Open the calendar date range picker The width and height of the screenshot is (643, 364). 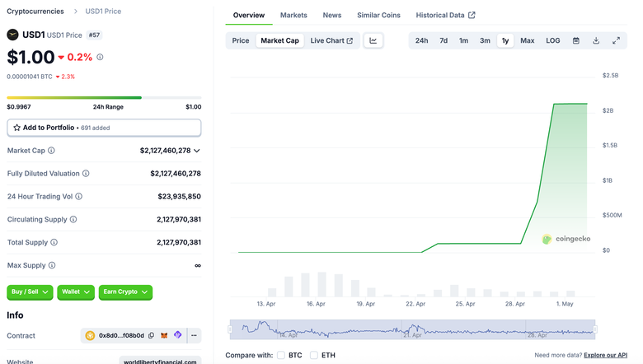pyautogui.click(x=576, y=40)
